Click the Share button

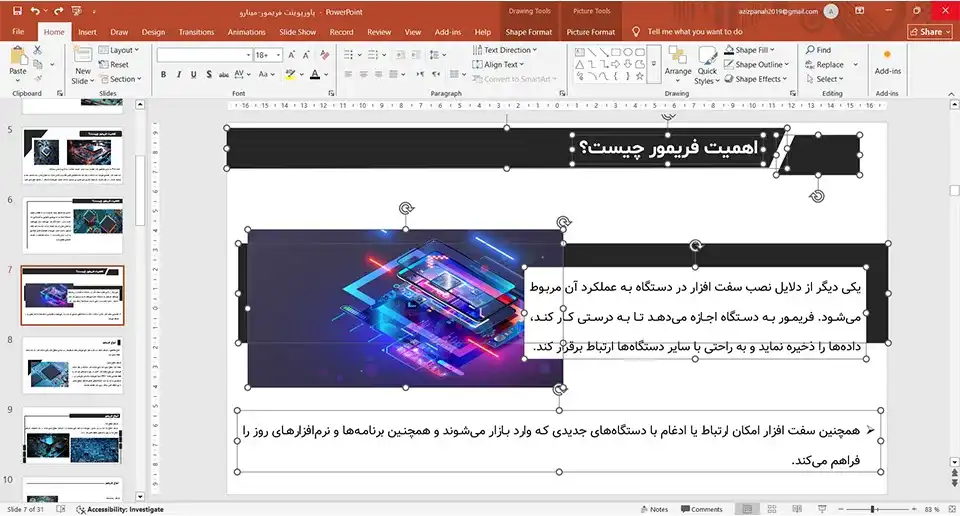pos(929,32)
